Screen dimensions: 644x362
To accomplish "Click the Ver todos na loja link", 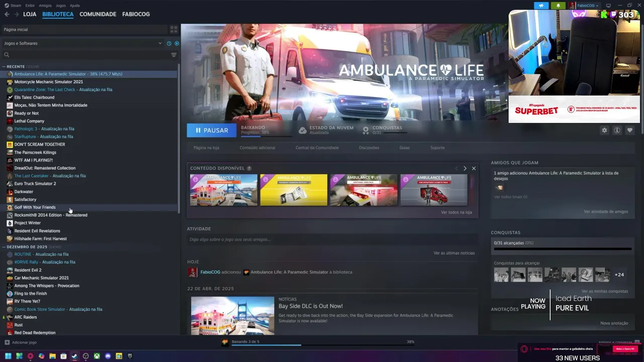I will click(x=456, y=212).
